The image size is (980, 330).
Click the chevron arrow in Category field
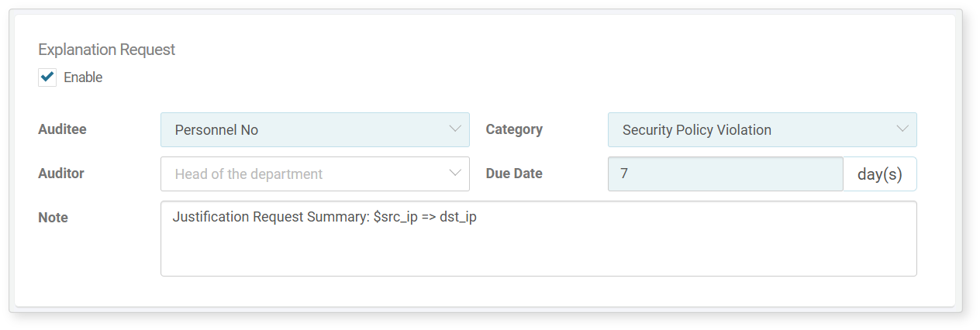pyautogui.click(x=902, y=129)
